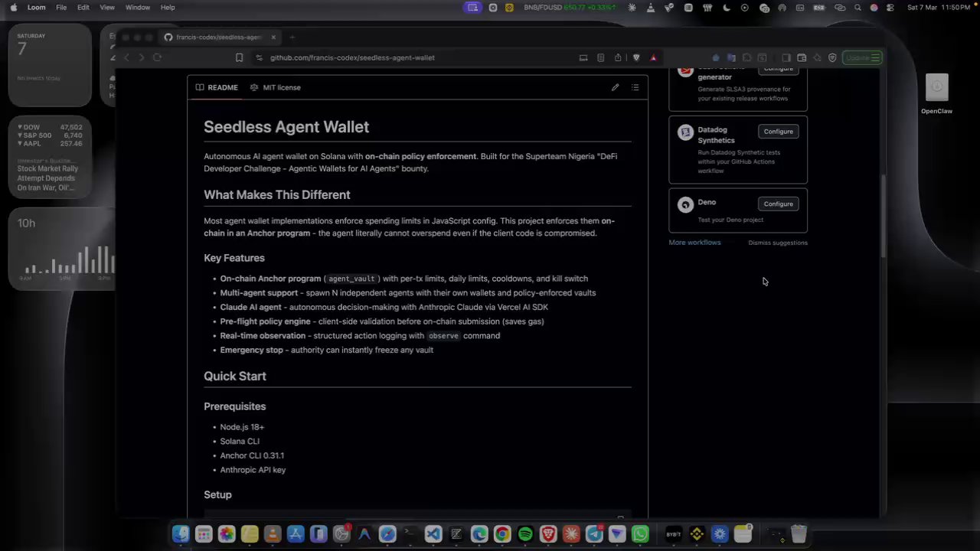The width and height of the screenshot is (980, 551).
Task: Open Microsoft Edge from the dock
Action: [479, 534]
